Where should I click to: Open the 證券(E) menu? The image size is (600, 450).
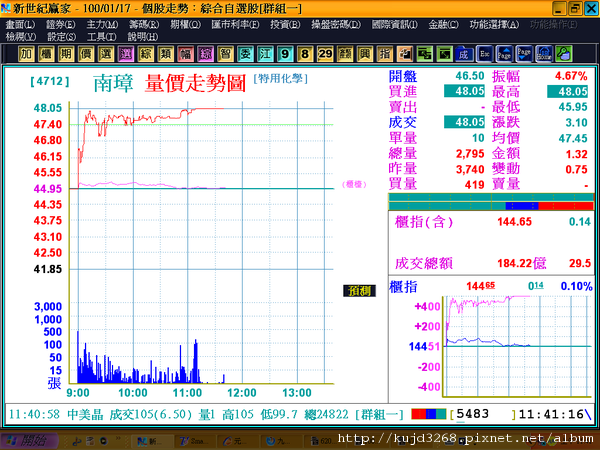click(x=61, y=24)
